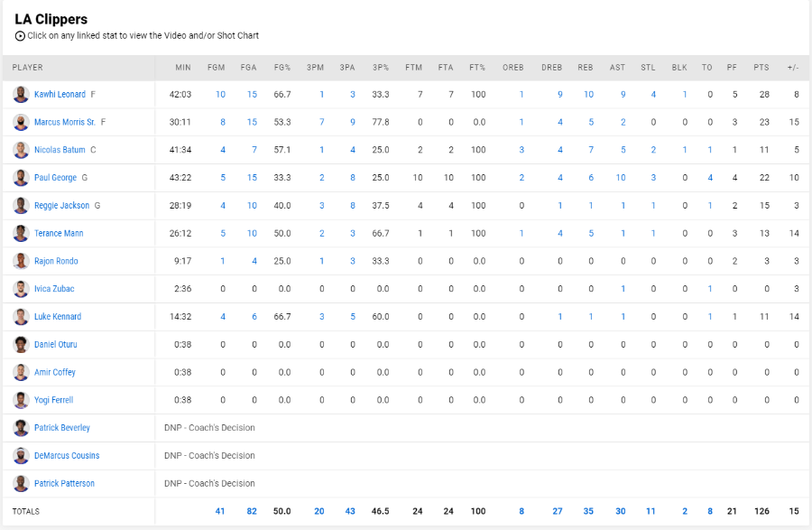This screenshot has height=530, width=812.
Task: View Marcus Morris Sr.'s 7 made threes
Action: pos(321,122)
